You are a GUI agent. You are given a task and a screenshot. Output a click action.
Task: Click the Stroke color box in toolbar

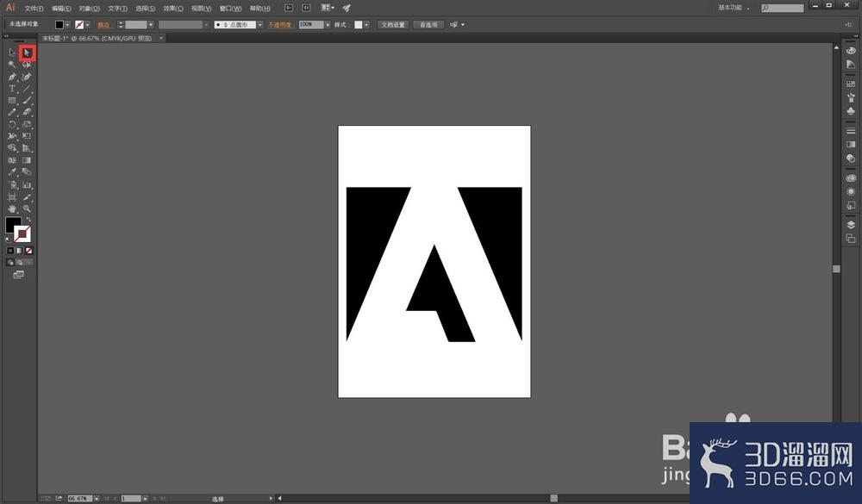(22, 234)
